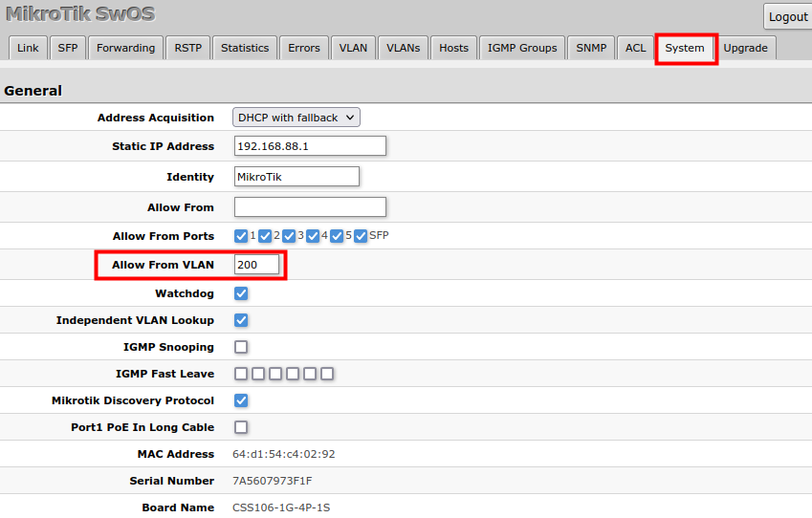Go to the RSTP tab
This screenshot has width=812, height=518.
point(188,48)
